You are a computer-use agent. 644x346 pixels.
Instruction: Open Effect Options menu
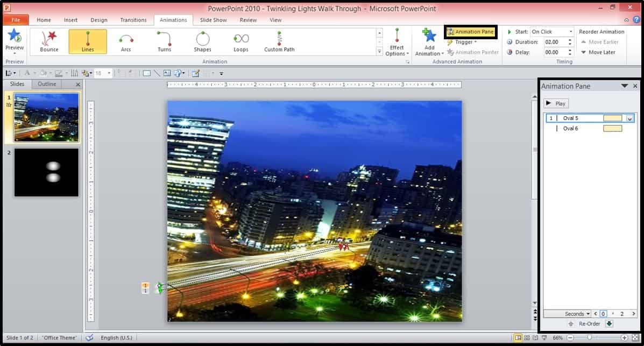397,43
